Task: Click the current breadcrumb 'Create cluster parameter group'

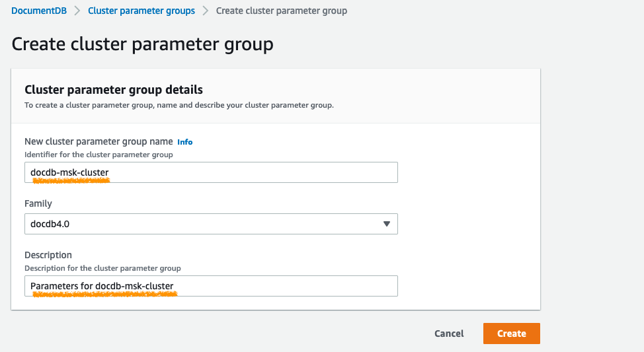Action: click(x=281, y=11)
